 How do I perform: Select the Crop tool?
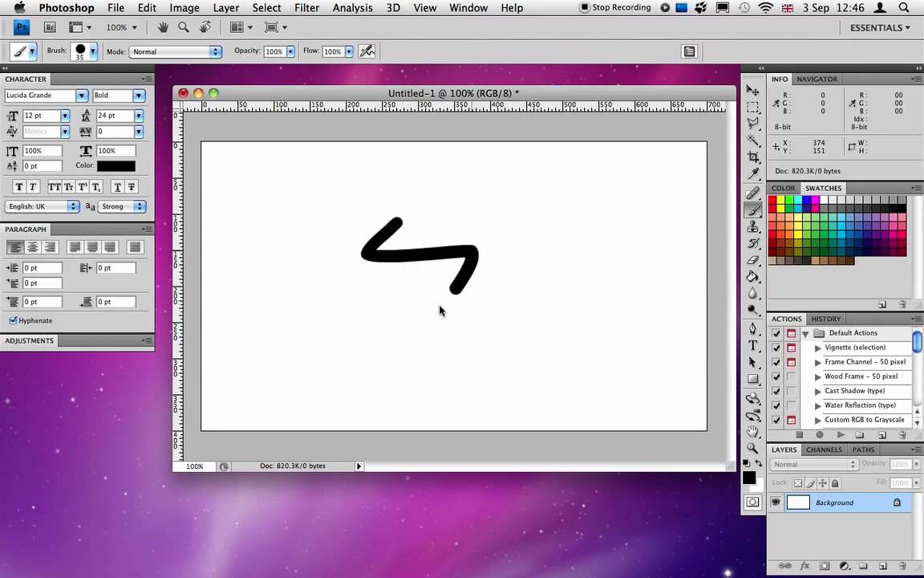(x=752, y=157)
